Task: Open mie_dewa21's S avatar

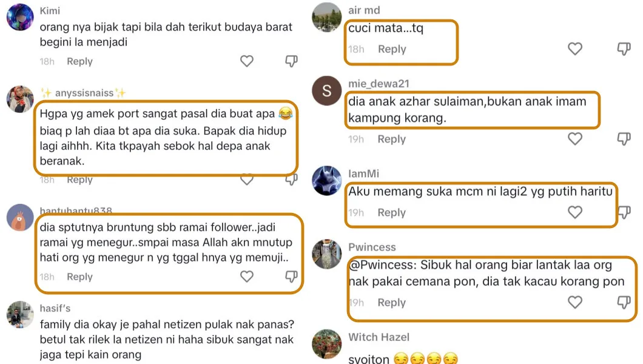Action: 326,90
